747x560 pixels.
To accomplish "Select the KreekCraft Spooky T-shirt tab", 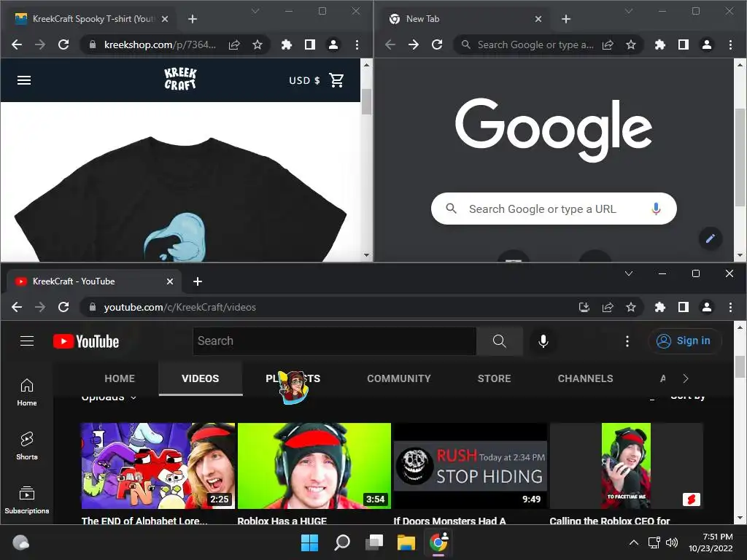I will 91,19.
